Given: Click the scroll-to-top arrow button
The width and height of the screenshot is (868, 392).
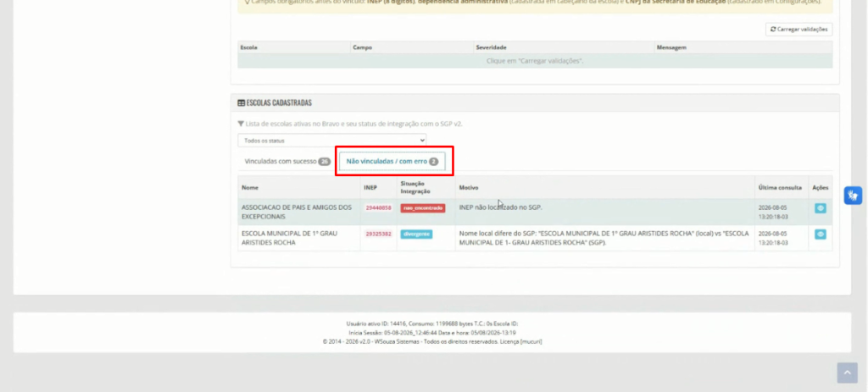Looking at the screenshot, I should [847, 373].
